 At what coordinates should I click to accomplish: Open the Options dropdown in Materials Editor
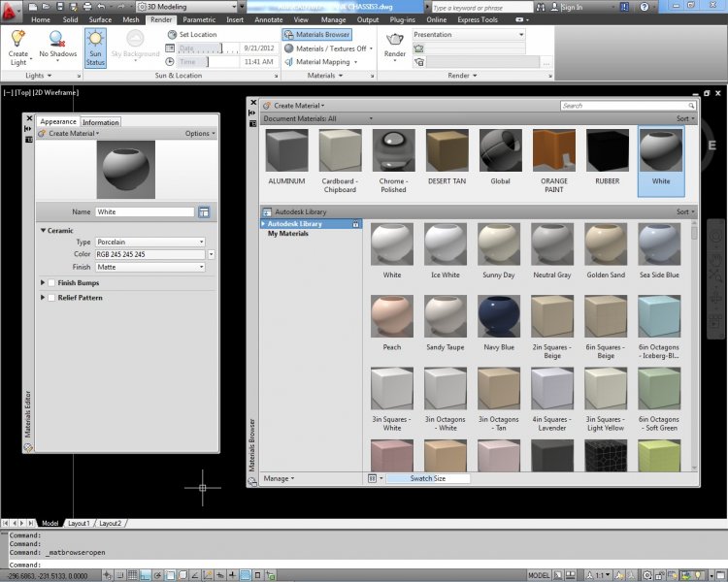[x=200, y=134]
